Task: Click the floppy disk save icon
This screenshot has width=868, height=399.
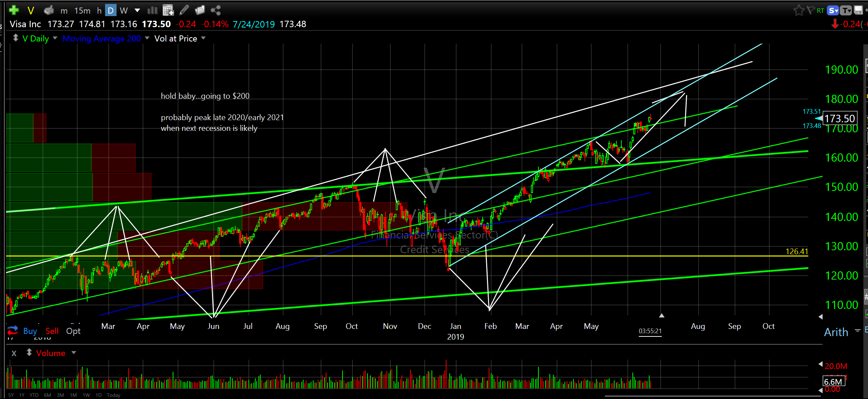Action: [x=858, y=10]
